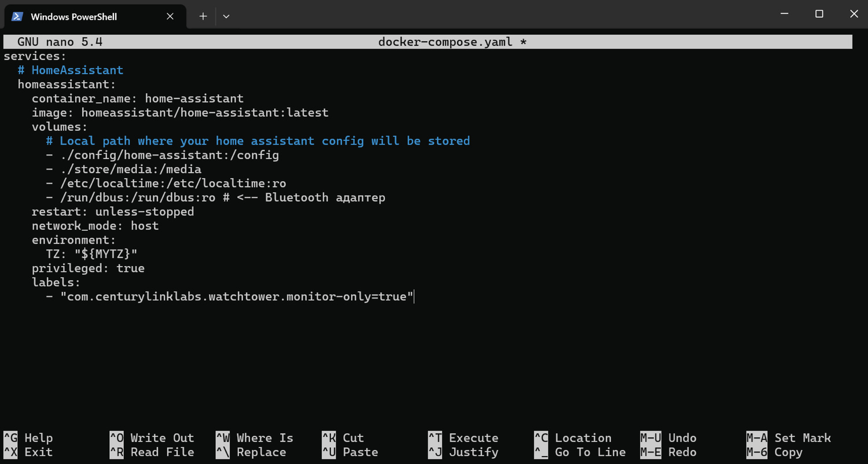Click the ^W Where Is shortcut

tap(255, 438)
